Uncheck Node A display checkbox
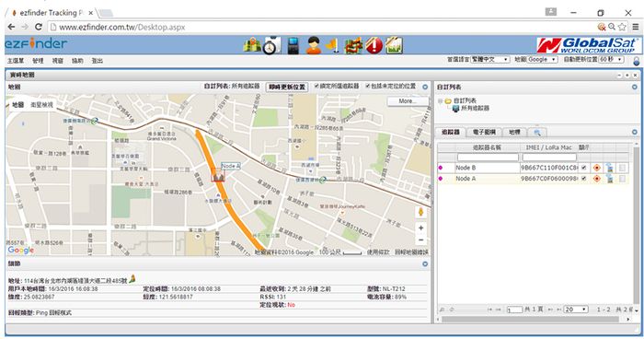 [x=583, y=179]
